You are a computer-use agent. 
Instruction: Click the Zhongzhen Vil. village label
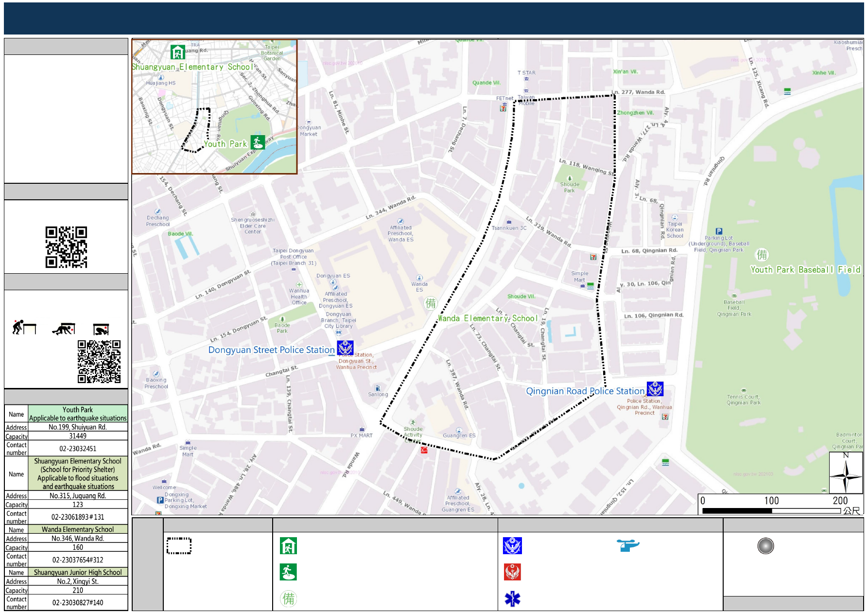tap(636, 113)
